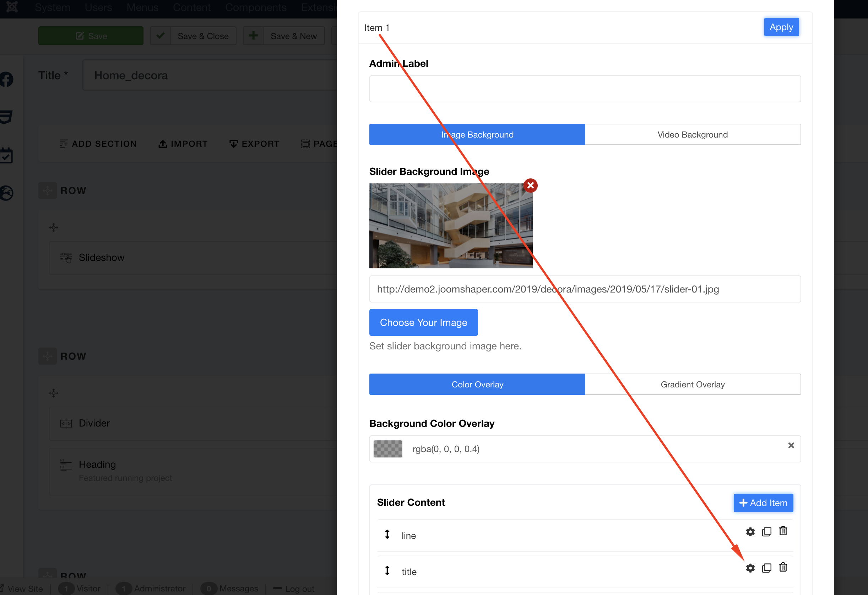This screenshot has height=595, width=868.
Task: Delete the "title" slider item
Action: click(x=783, y=568)
